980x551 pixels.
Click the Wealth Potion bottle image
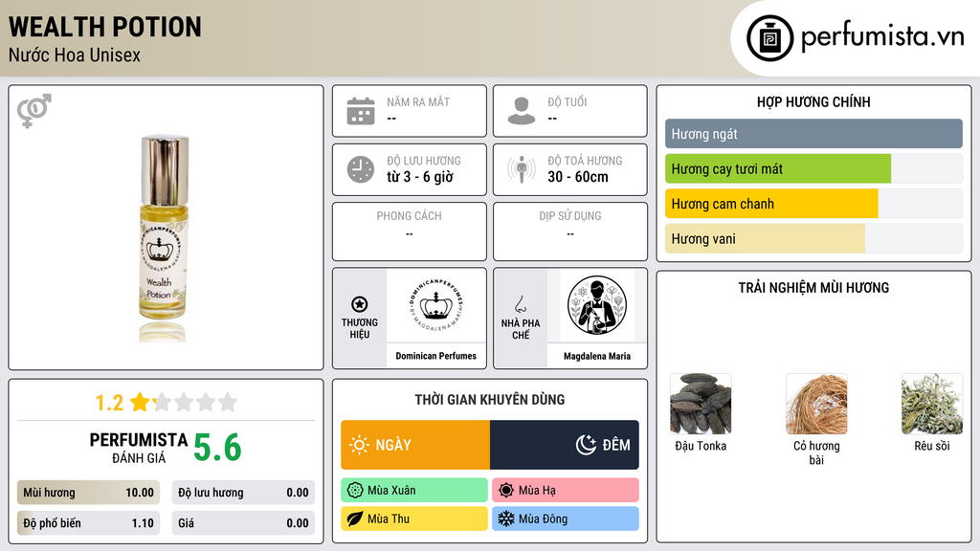(163, 237)
